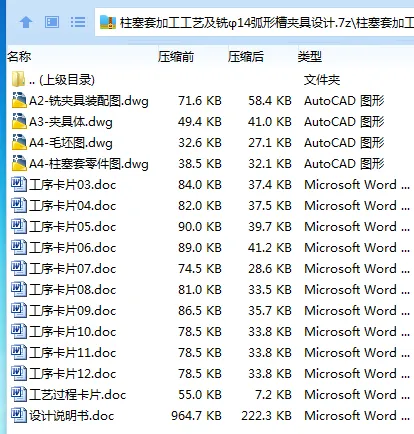Click Word icon of 工序卡片05.doc
414x434 pixels.
click(x=19, y=226)
